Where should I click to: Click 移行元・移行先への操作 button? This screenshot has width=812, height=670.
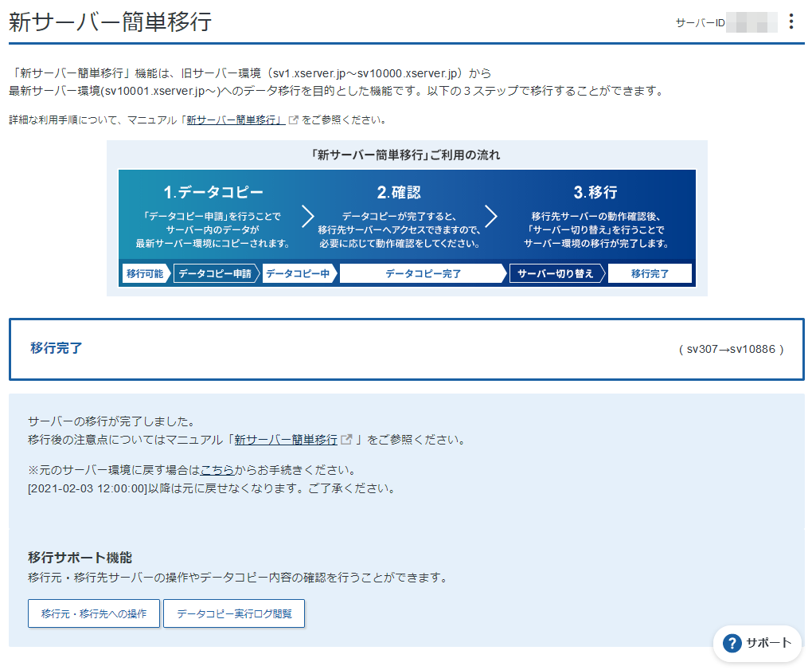tap(94, 613)
